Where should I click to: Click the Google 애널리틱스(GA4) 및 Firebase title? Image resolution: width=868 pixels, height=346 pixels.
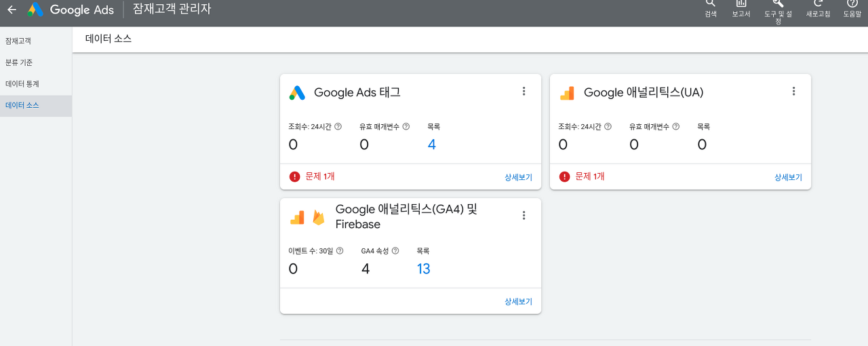pyautogui.click(x=407, y=216)
